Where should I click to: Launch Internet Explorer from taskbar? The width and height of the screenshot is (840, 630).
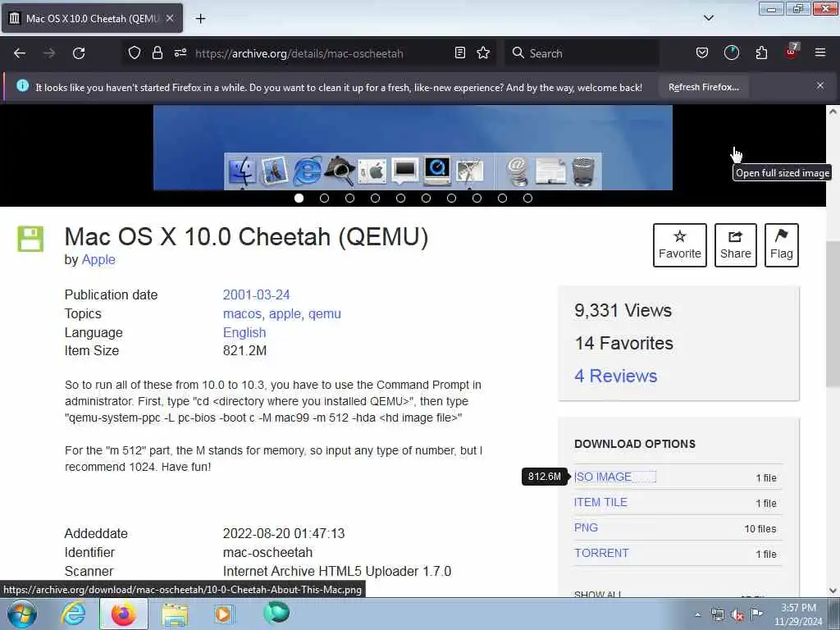[x=73, y=614]
